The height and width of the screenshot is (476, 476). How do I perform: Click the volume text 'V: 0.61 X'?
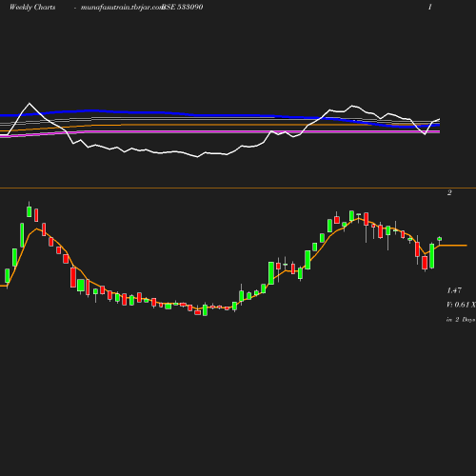click(461, 305)
